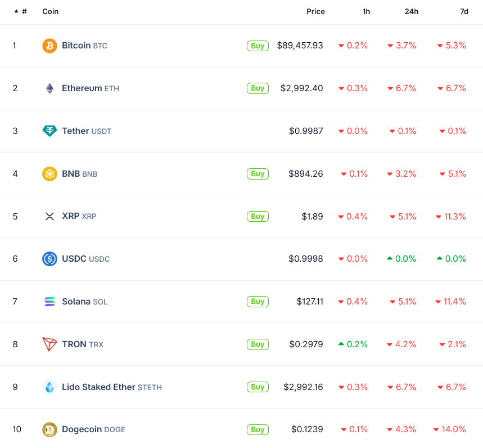This screenshot has height=448, width=483.
Task: Click the BNB coin logo icon
Action: 49,174
